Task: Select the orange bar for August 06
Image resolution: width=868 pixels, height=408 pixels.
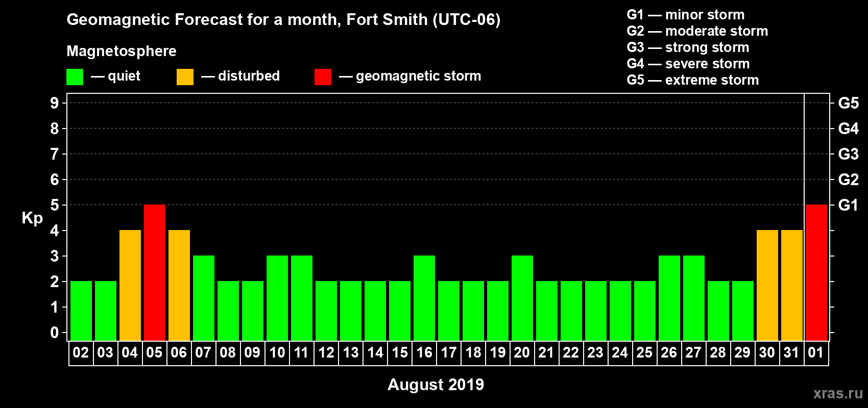Action: [x=179, y=285]
